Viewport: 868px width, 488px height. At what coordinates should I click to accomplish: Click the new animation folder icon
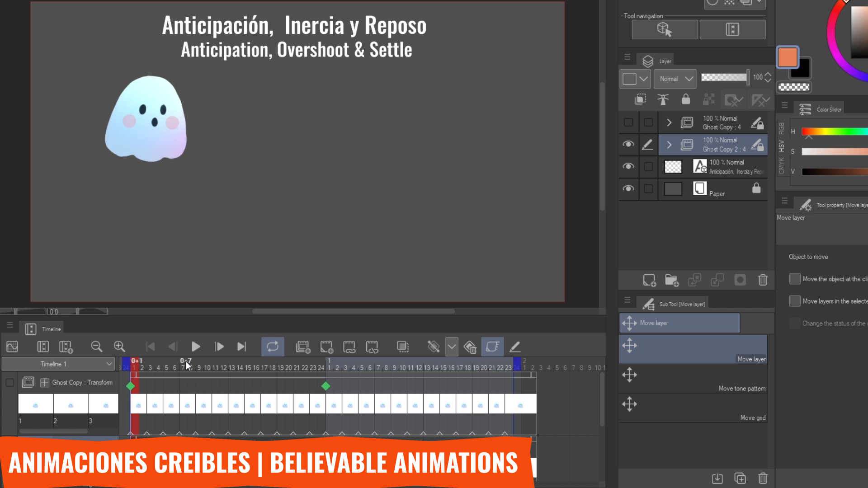303,347
